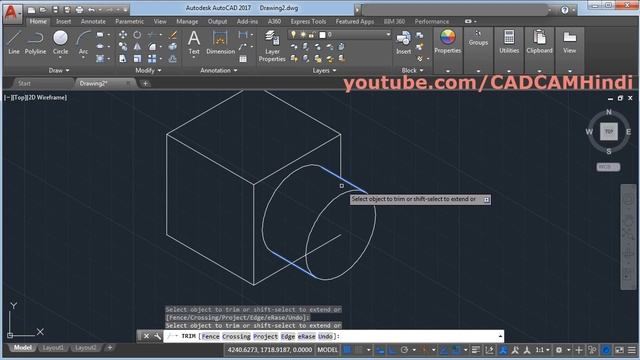Switch to the Parametric ribbon tab
This screenshot has height=360, width=640.
tap(129, 22)
